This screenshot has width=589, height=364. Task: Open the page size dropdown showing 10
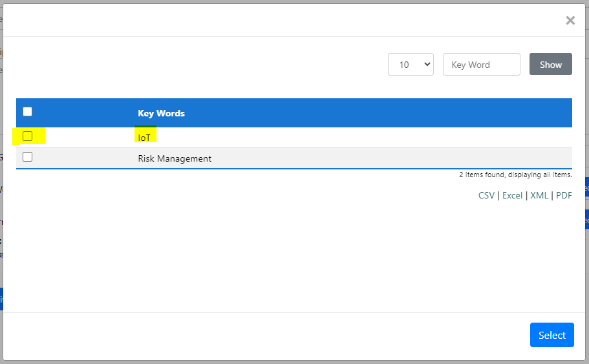(411, 64)
